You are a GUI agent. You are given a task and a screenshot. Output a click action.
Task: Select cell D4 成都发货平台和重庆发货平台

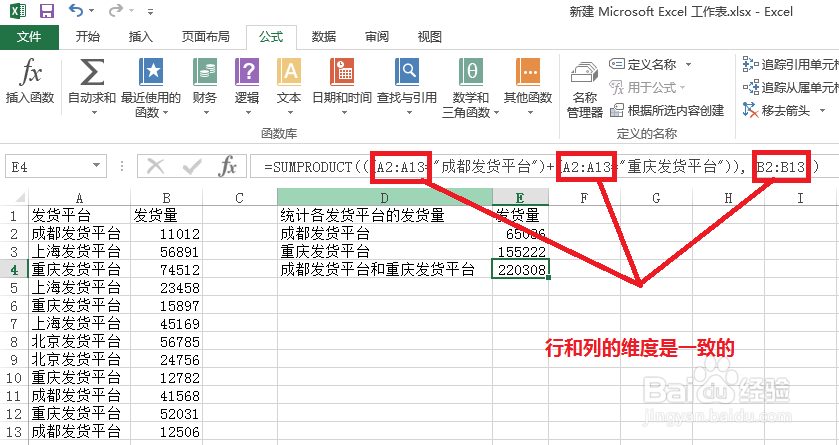pos(385,270)
